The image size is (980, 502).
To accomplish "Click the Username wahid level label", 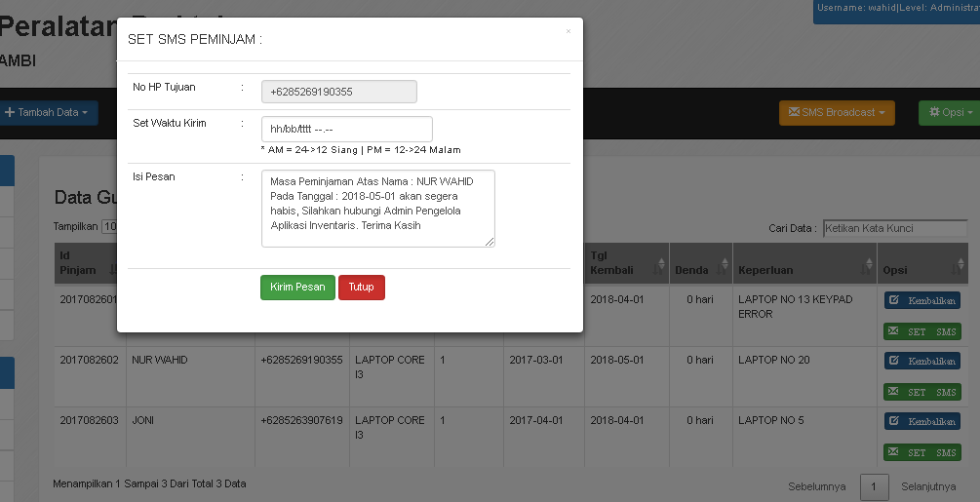I will coord(897,8).
